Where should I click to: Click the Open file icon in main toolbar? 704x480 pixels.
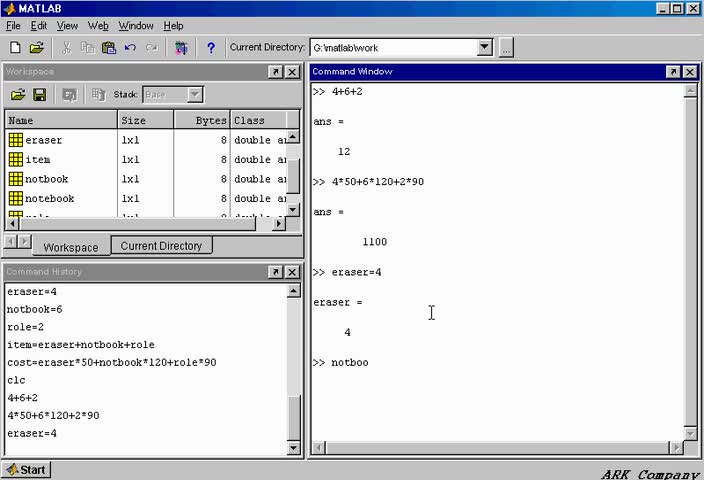(37, 48)
